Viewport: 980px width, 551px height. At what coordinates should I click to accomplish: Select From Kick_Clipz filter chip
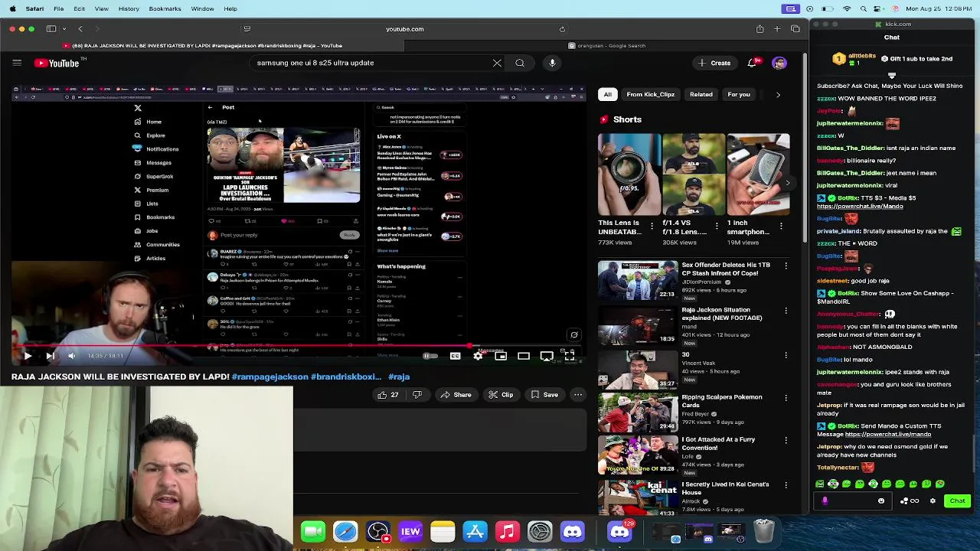[x=651, y=94]
